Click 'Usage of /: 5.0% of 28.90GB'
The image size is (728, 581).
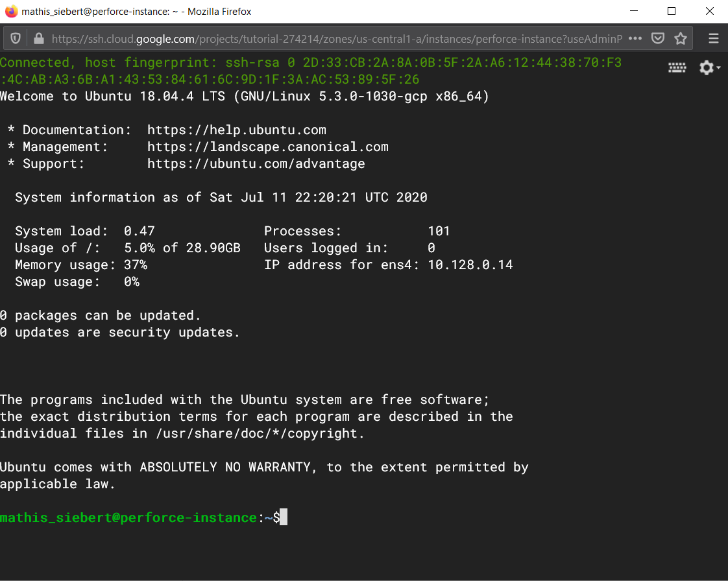[128, 248]
